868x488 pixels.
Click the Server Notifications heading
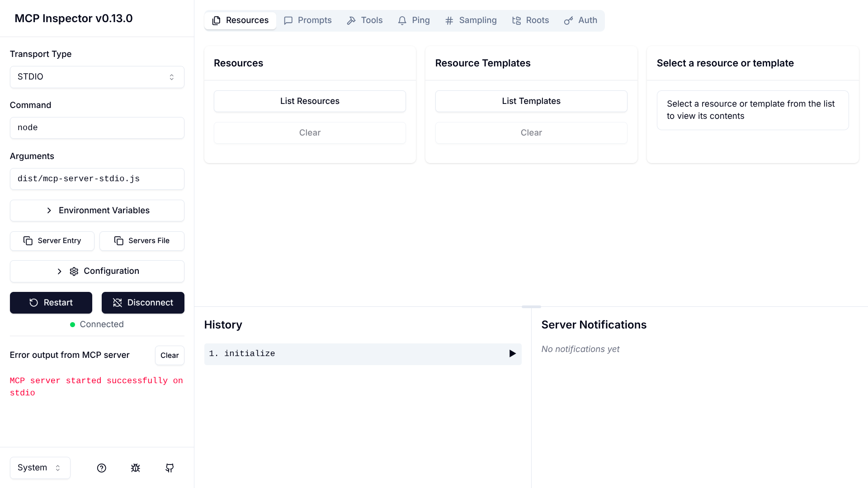click(594, 325)
